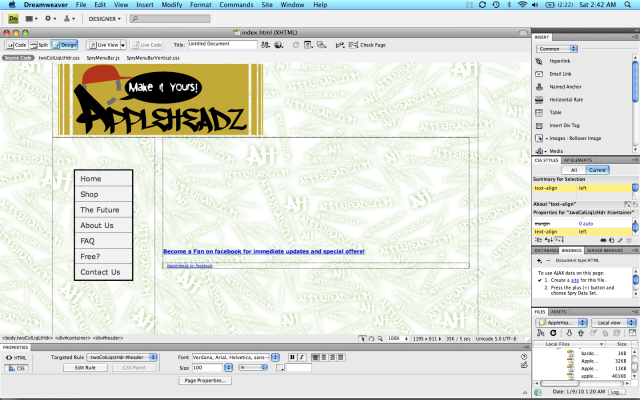Open the Common category dropdown in Insert panel
The height and width of the screenshot is (400, 640).
click(x=560, y=48)
